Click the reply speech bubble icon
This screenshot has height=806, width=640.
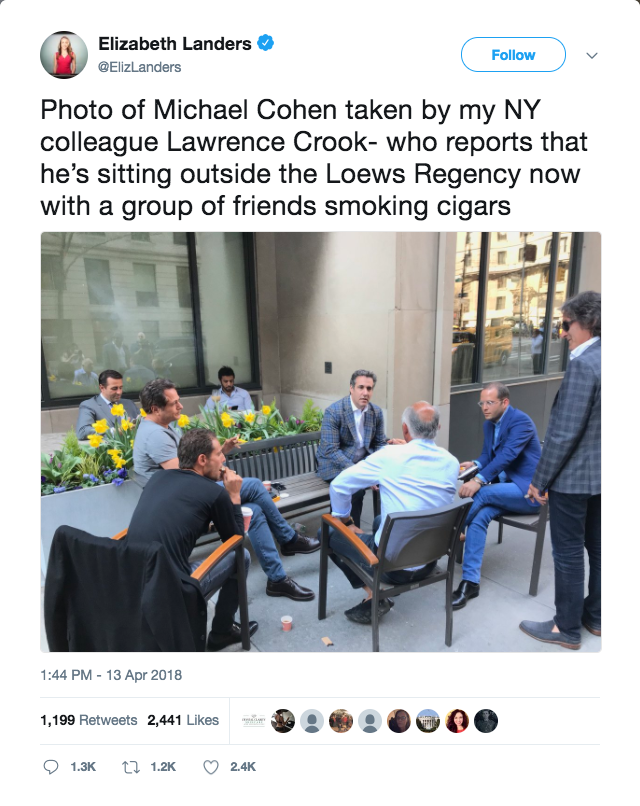tap(52, 766)
